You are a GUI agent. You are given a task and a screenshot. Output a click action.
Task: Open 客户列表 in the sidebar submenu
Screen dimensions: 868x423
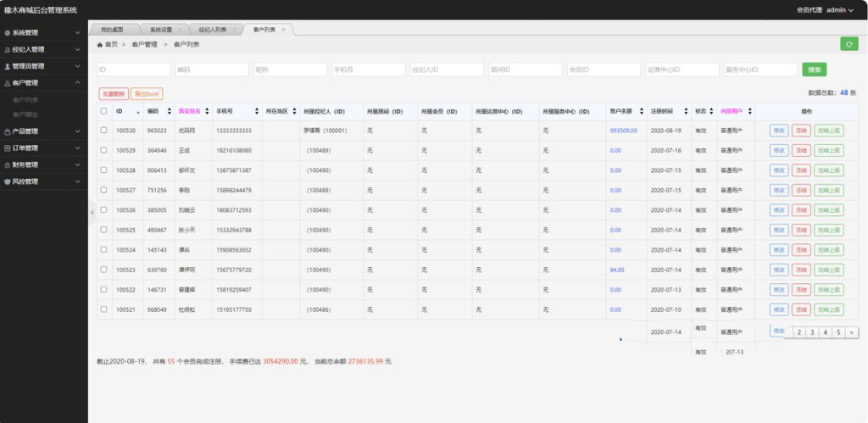(25, 100)
